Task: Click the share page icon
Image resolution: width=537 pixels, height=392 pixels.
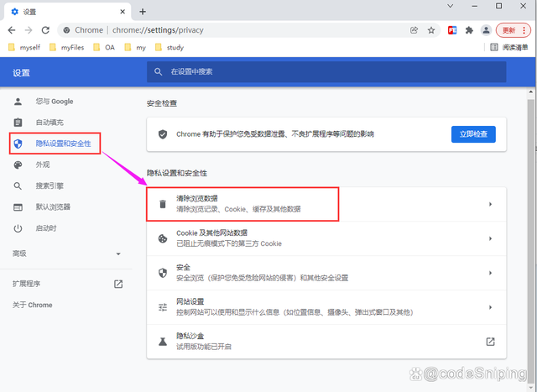Action: point(414,30)
